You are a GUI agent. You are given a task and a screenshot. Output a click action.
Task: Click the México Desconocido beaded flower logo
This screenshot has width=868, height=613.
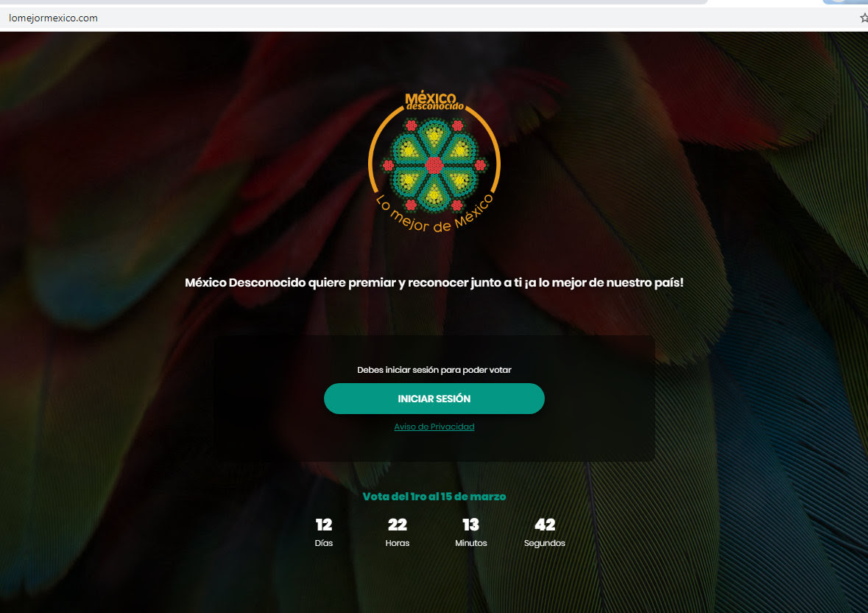[x=434, y=165]
